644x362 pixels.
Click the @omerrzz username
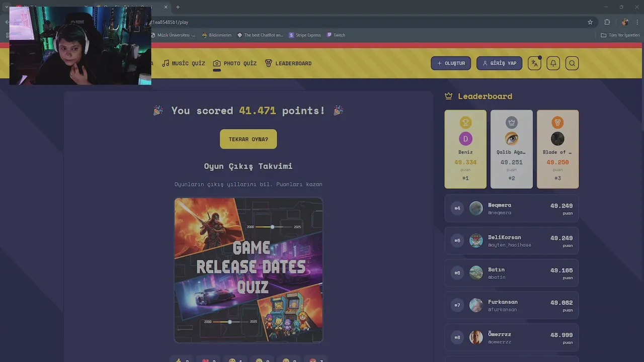(500, 342)
